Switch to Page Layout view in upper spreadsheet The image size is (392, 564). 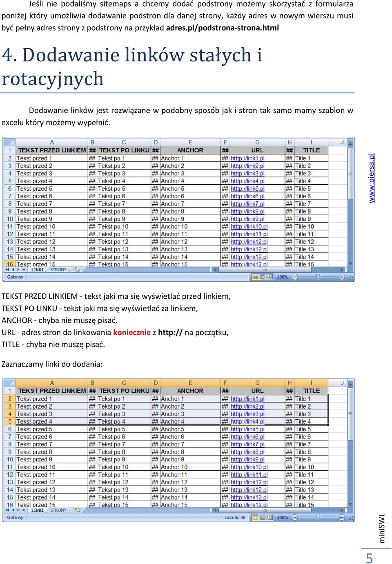[263, 277]
